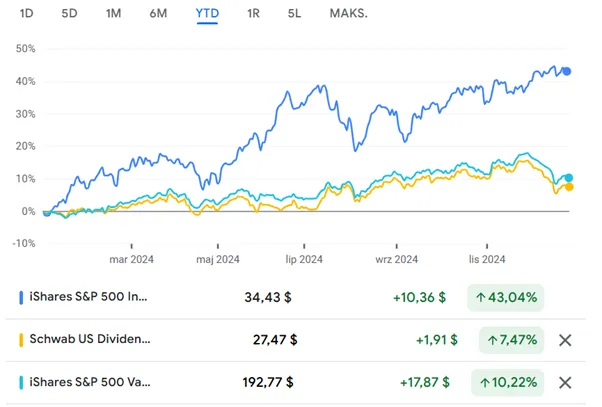Click the teal line end dot on chart
The image size is (602, 407).
[569, 178]
